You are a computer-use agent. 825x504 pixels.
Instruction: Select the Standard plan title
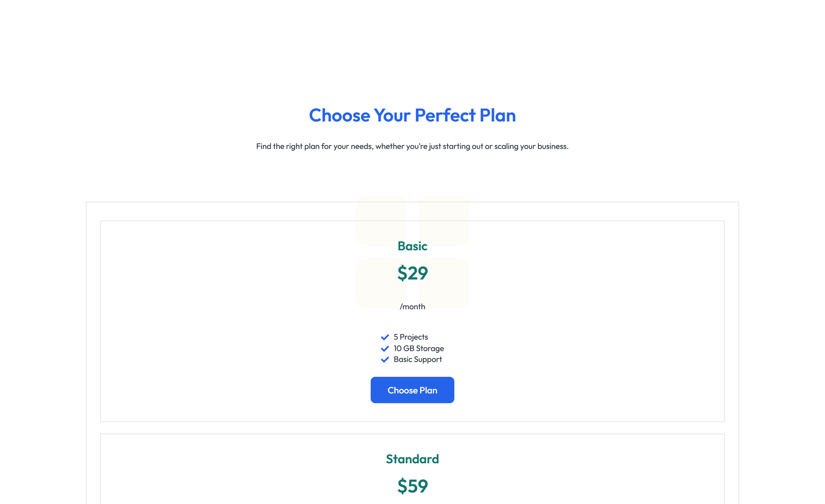tap(412, 459)
